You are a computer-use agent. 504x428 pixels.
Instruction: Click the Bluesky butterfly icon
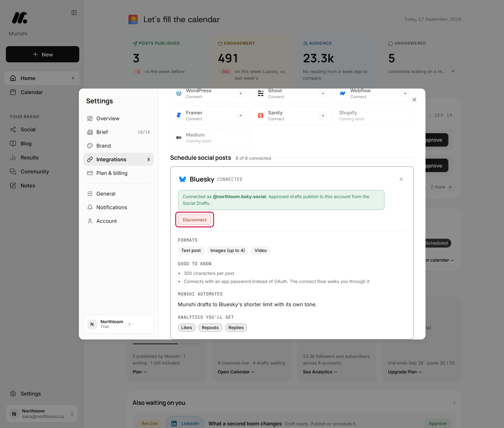(x=182, y=179)
